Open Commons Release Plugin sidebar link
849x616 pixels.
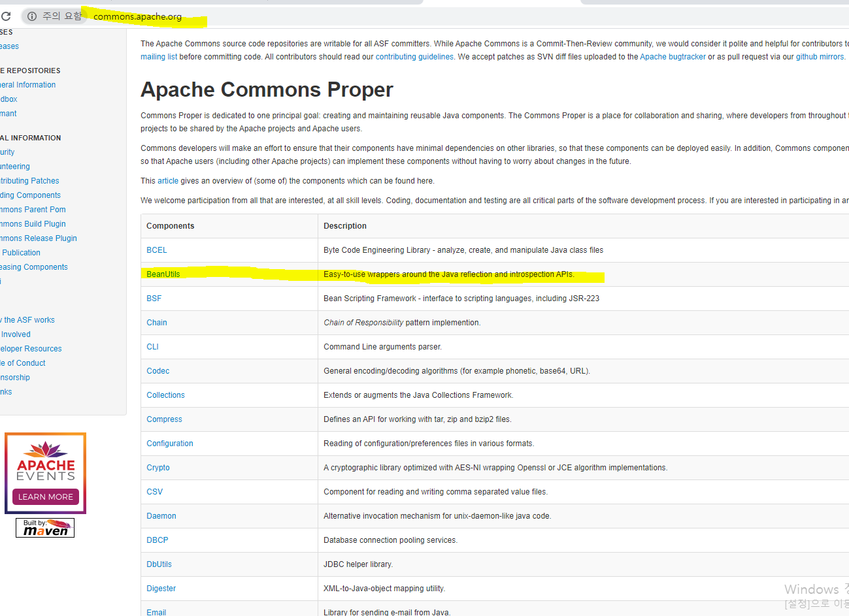pyautogui.click(x=39, y=238)
